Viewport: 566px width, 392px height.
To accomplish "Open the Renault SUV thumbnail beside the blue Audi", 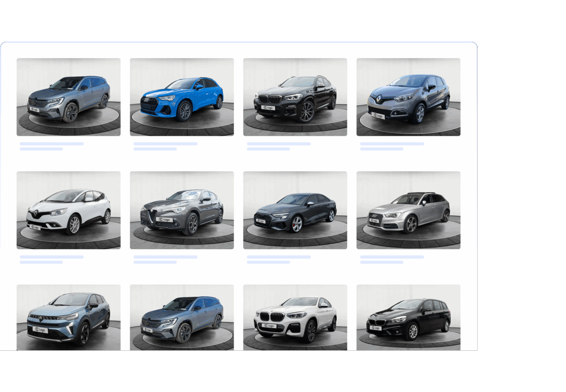I will 69,97.
